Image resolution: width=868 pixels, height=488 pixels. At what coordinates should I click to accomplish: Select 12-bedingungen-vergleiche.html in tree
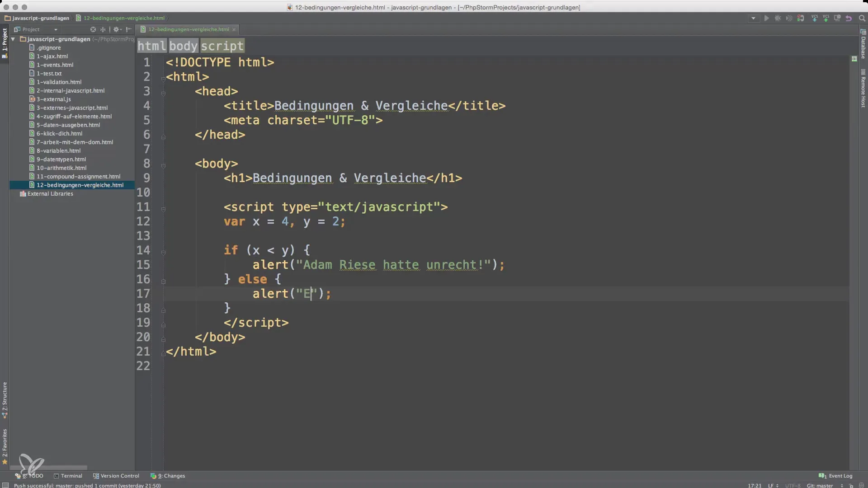point(76,185)
